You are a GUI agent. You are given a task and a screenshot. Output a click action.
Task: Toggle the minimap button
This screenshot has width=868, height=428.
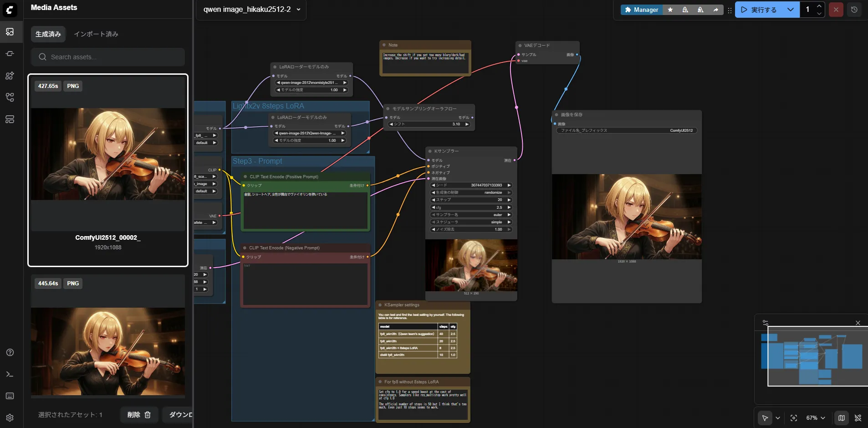(x=842, y=418)
